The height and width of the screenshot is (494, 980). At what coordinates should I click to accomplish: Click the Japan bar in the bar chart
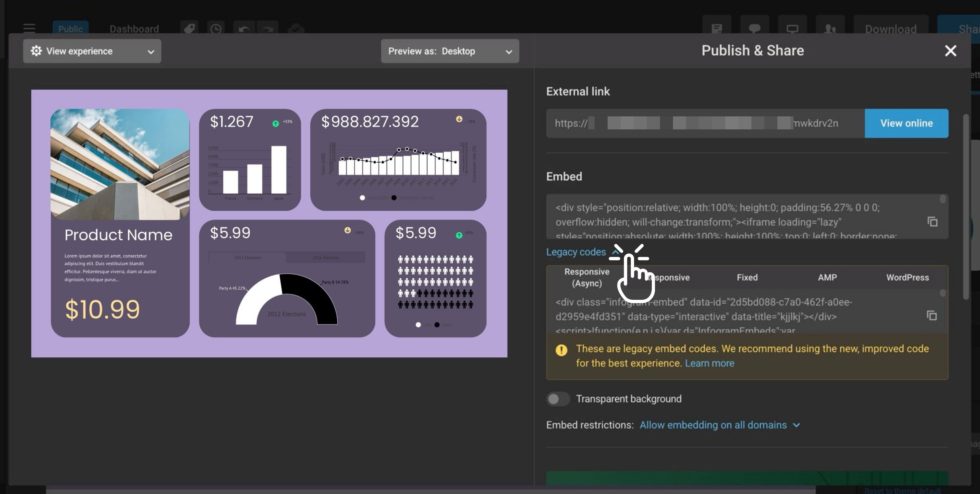click(279, 170)
